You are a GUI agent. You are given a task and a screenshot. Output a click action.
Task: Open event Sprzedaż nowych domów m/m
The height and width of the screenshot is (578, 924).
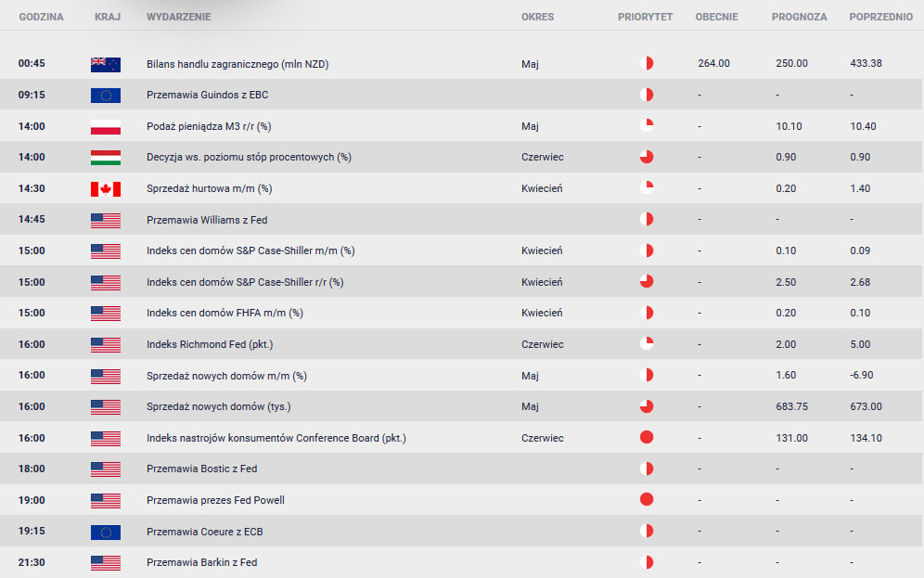click(x=227, y=376)
